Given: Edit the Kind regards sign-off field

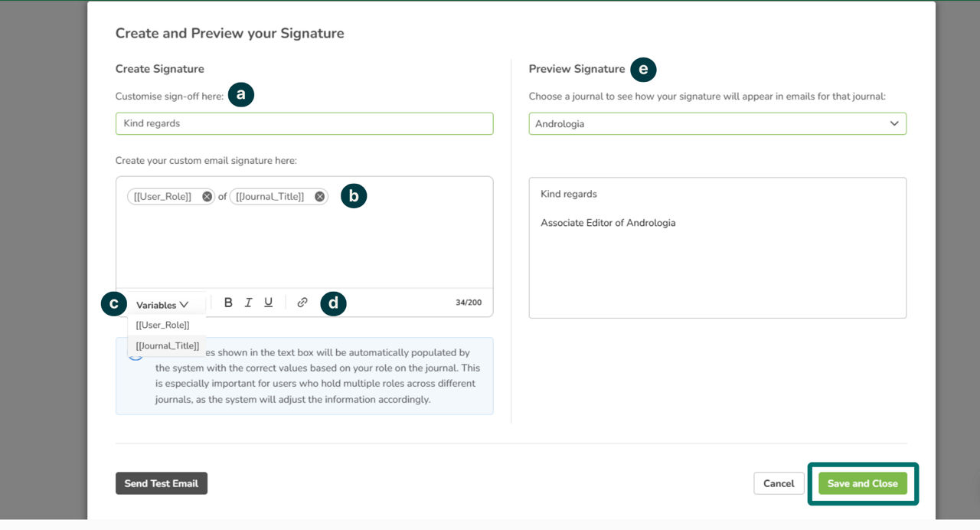Looking at the screenshot, I should 304,123.
